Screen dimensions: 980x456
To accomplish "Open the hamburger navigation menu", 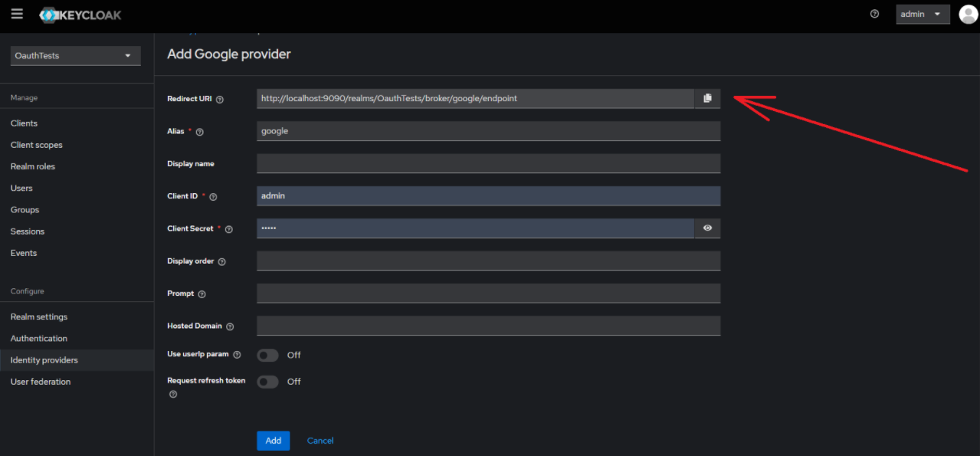I will click(x=17, y=14).
